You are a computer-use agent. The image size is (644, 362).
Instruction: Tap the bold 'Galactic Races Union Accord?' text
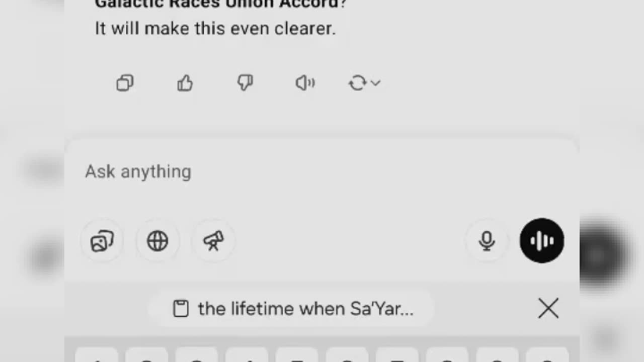pos(221,4)
